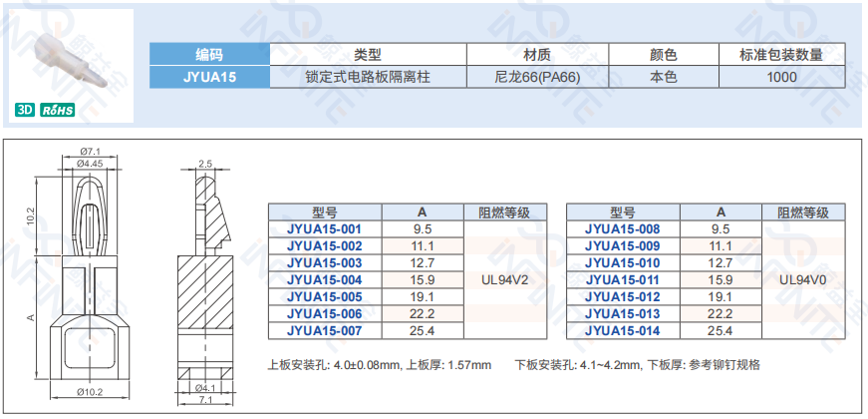
Task: Click model JYUA15-011
Action: click(x=622, y=279)
